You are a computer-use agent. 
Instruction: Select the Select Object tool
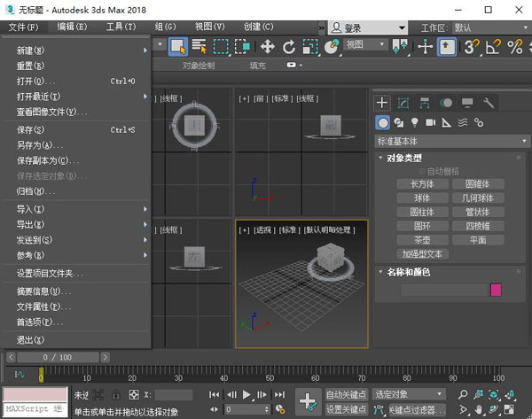(x=178, y=46)
